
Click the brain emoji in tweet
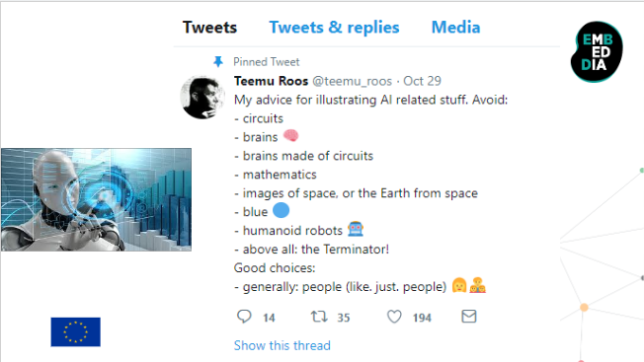[x=290, y=135]
